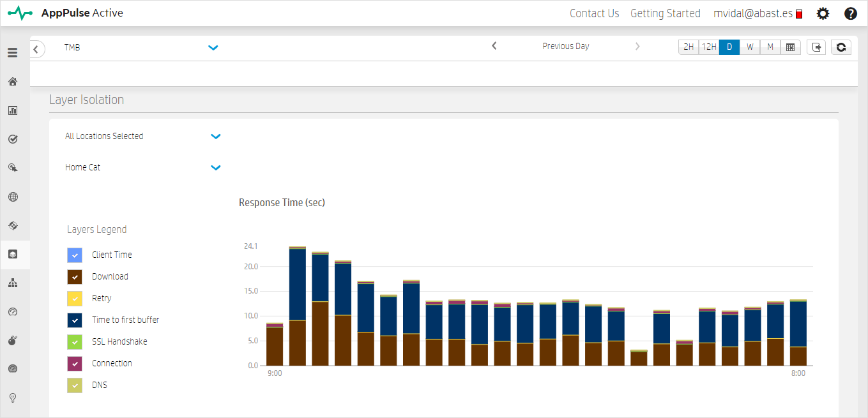Open the hamburger menu in sidebar

coord(12,53)
